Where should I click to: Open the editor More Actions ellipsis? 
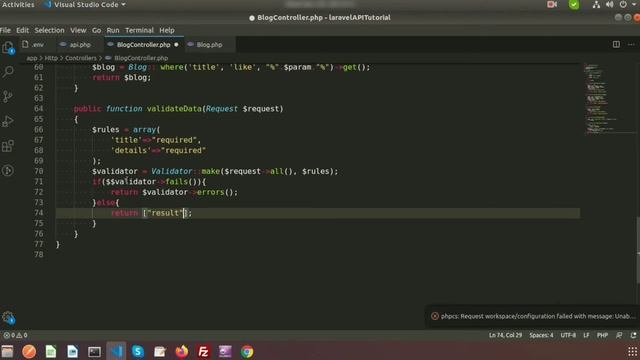[x=631, y=44]
